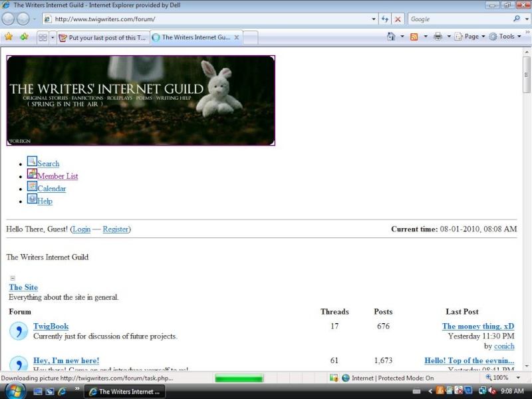This screenshot has height=399, width=532.
Task: Open the zoom level dropdown arrow
Action: click(x=518, y=378)
